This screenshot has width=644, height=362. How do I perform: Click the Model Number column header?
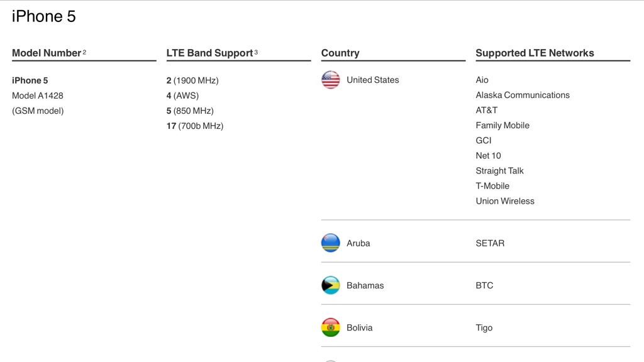[x=47, y=53]
